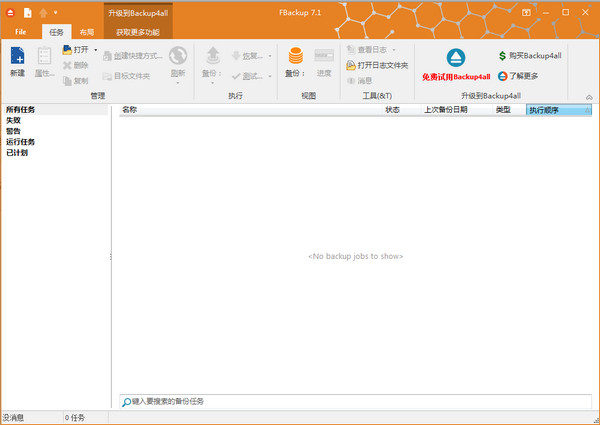The image size is (600, 425).
Task: Select the 获取更多功能 tab
Action: pos(138,32)
